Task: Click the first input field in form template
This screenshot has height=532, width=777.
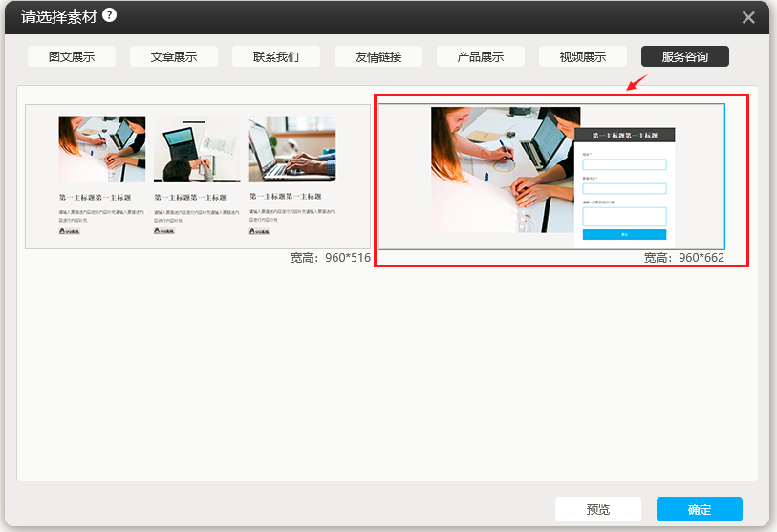Action: coord(624,164)
